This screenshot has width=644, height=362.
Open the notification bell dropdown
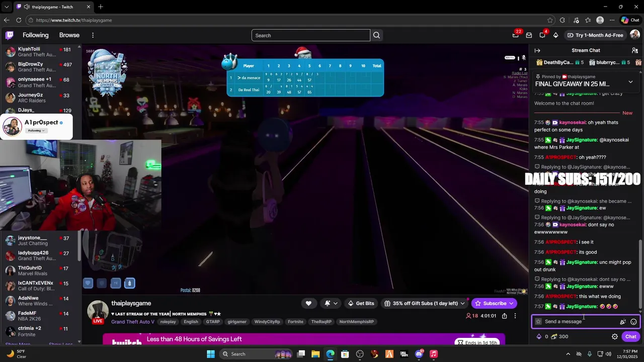click(331, 303)
